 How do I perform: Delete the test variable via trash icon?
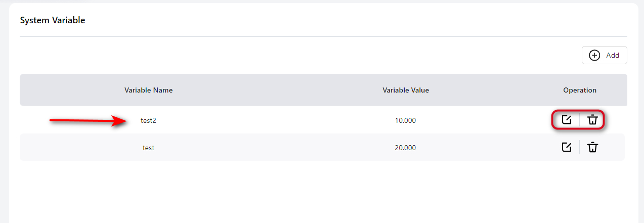(x=592, y=147)
